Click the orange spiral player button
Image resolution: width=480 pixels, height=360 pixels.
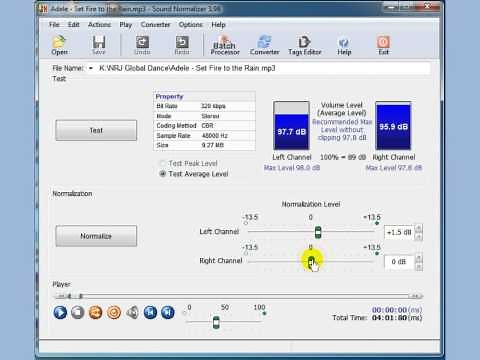114,312
